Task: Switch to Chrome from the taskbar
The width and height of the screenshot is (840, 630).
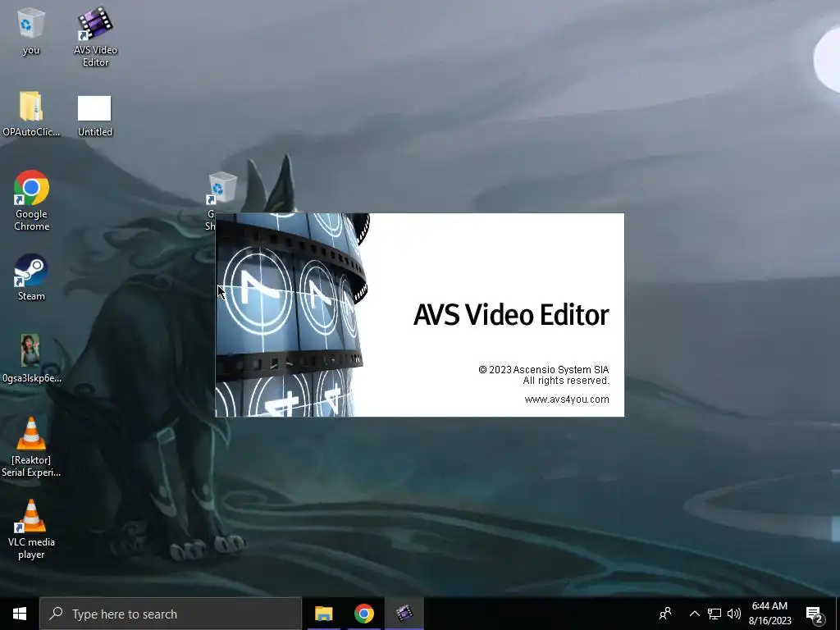Action: pos(363,614)
